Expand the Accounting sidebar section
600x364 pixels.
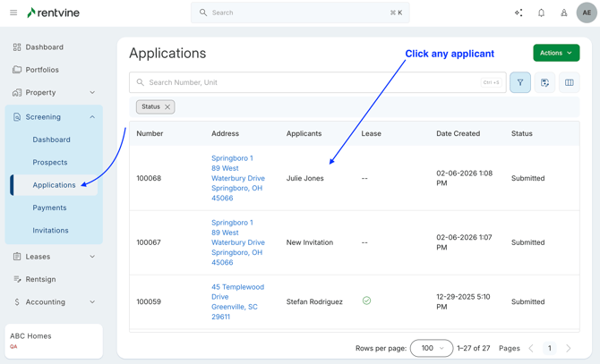click(92, 302)
